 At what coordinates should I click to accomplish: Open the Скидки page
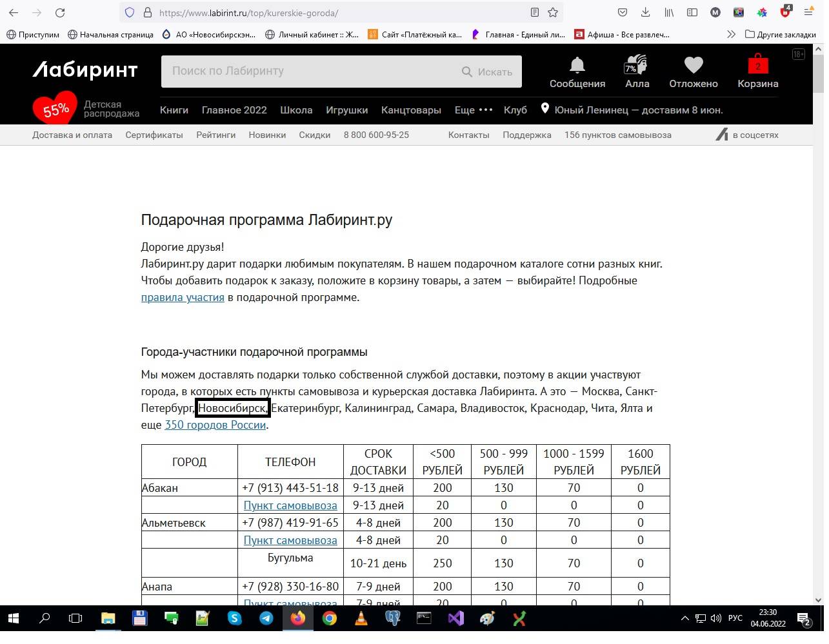315,135
